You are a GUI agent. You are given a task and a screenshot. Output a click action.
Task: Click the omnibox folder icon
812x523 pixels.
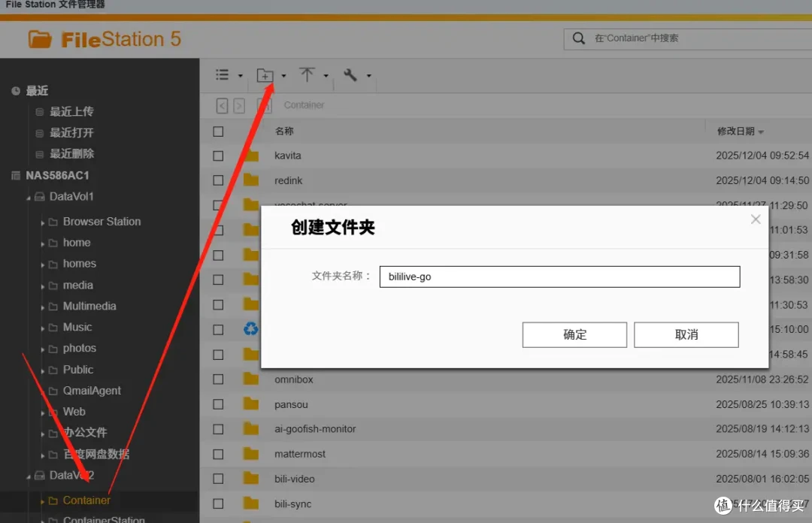coord(251,379)
